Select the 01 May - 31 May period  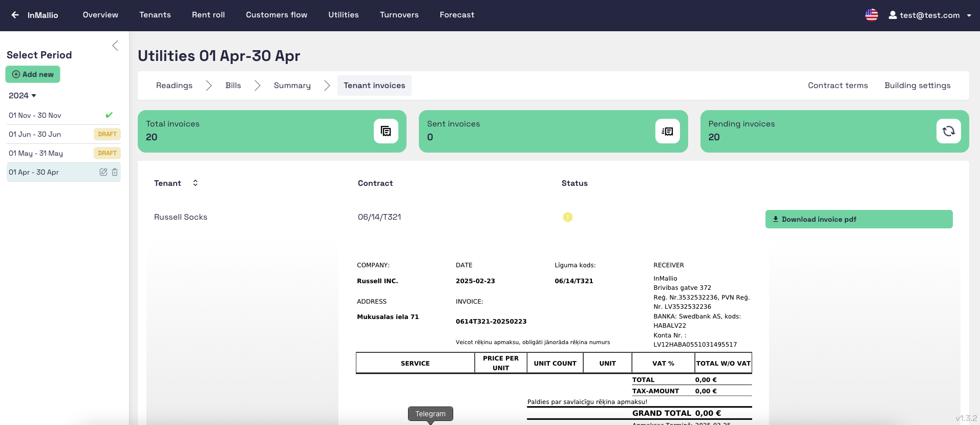pos(63,153)
